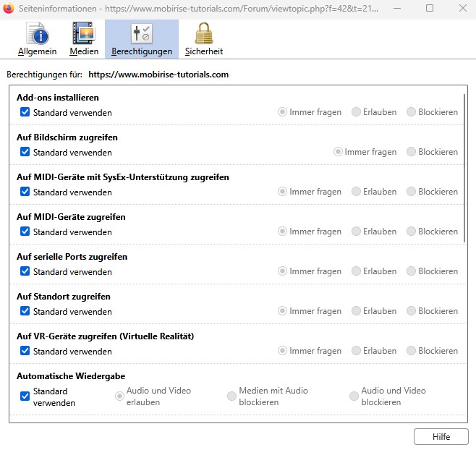Click the Seiteninformationen window title text
This screenshot has height=450, width=476.
198,8
